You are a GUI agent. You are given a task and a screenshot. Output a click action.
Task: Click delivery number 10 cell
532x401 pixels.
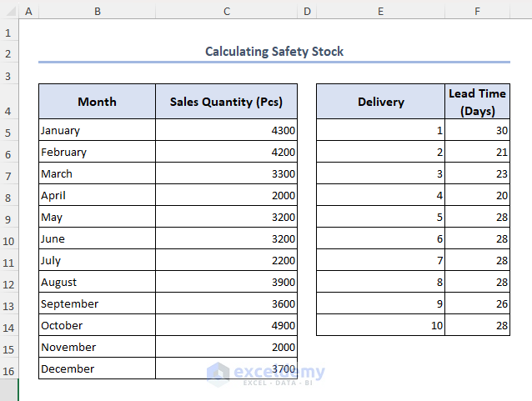coord(380,326)
